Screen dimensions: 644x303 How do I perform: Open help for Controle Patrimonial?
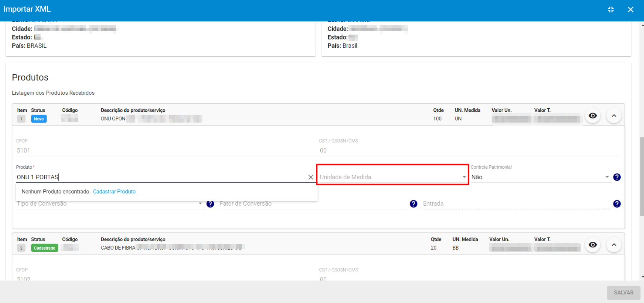(x=617, y=177)
